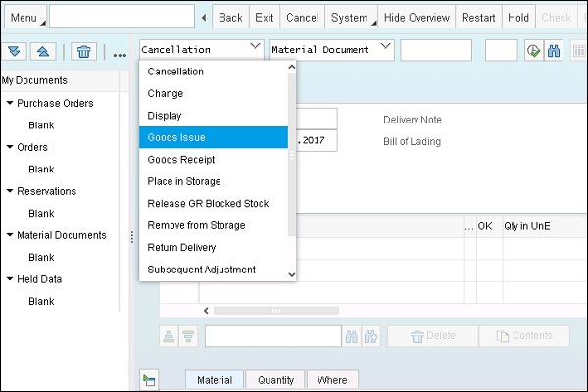Click the execute clock icon
This screenshot has width=588, height=392.
[x=533, y=50]
